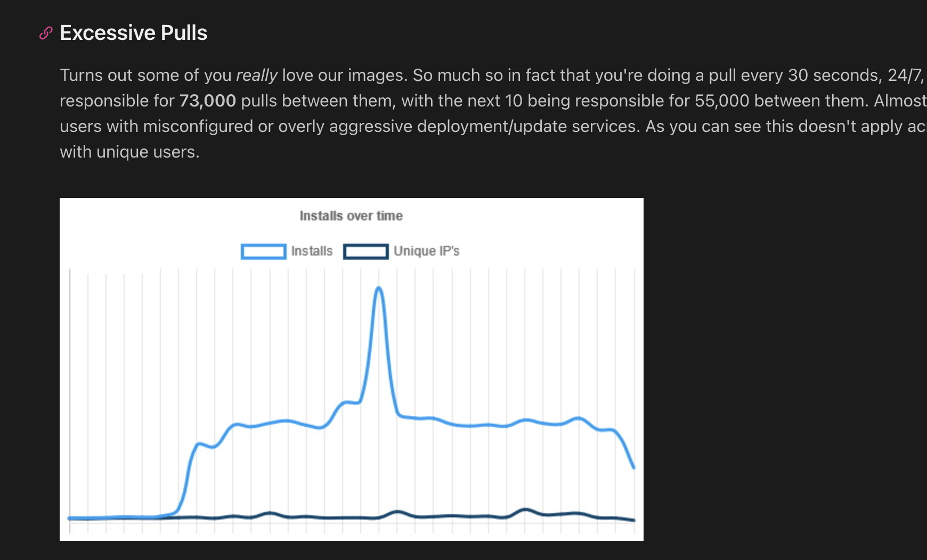Click the "Excessive Pulls" heading text
This screenshot has height=560, width=927.
133,33
